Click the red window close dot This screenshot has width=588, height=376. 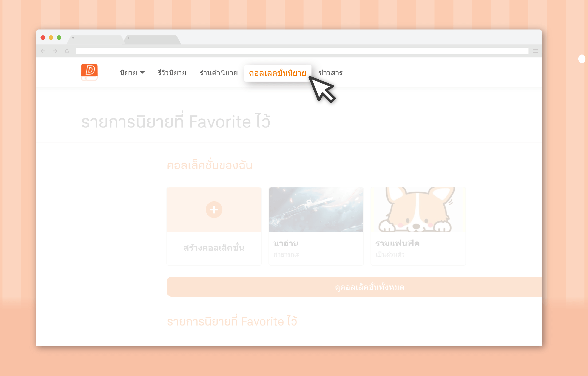tap(43, 37)
